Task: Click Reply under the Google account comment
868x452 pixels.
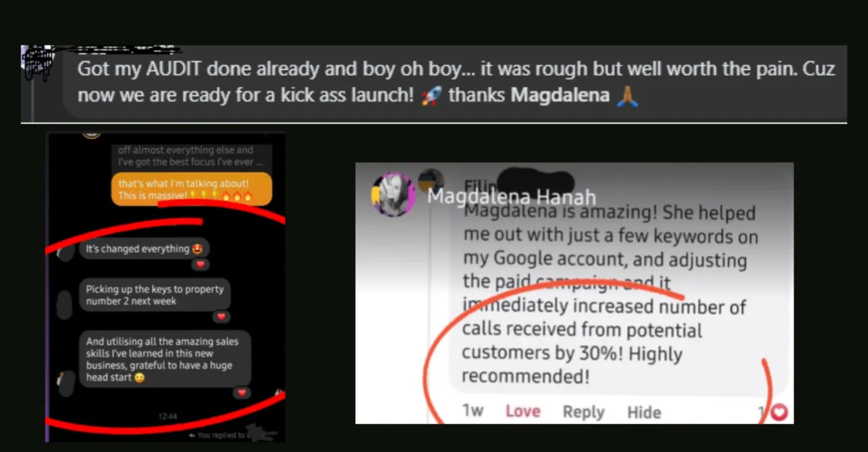Action: pos(583,412)
